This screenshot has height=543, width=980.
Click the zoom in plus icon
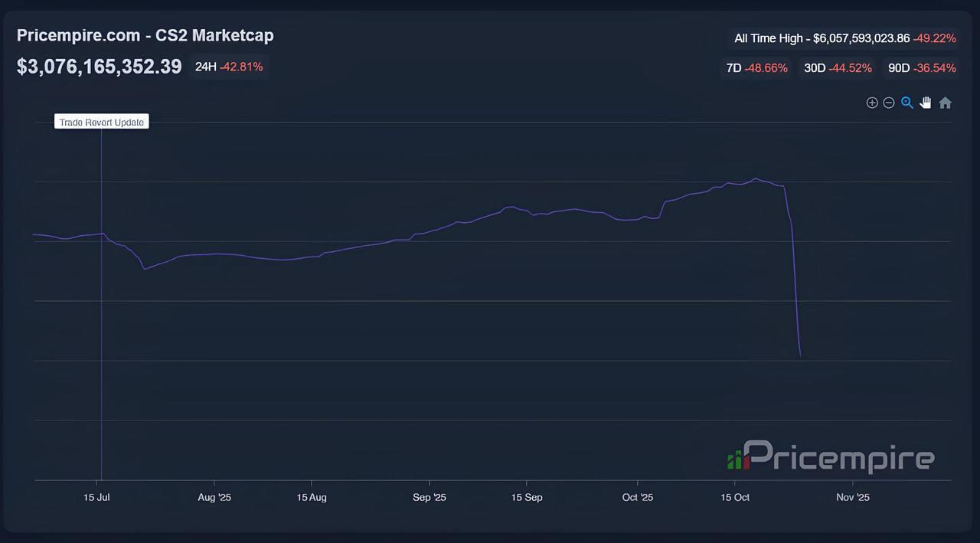(x=871, y=103)
